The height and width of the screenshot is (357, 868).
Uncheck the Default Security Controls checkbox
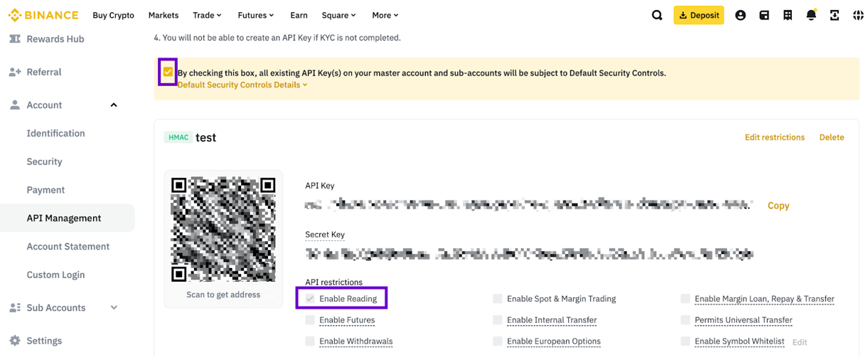pos(168,72)
